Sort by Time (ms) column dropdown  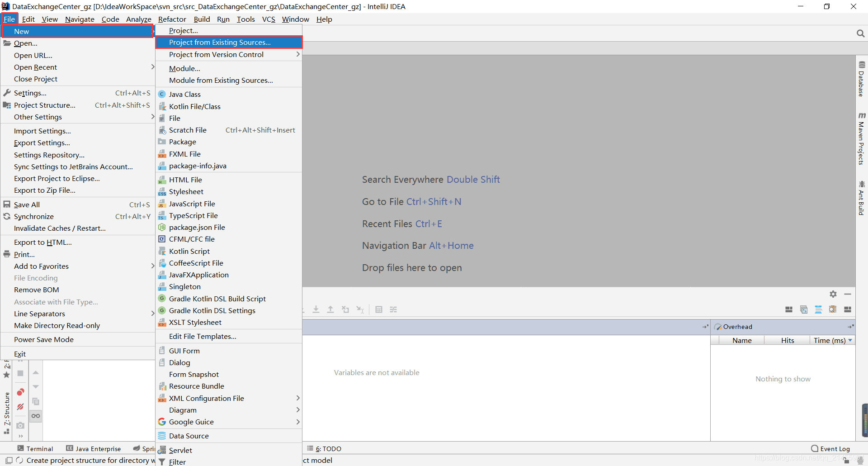coord(850,340)
